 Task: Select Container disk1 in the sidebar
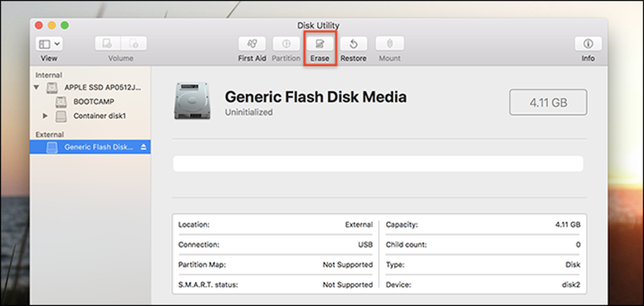100,116
